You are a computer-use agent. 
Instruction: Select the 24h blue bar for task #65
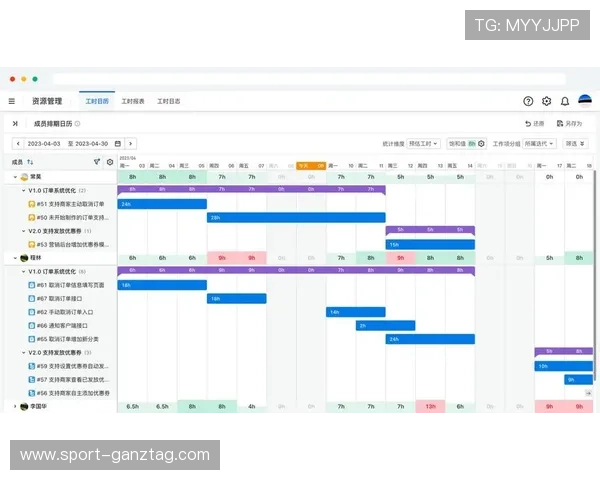(x=430, y=339)
